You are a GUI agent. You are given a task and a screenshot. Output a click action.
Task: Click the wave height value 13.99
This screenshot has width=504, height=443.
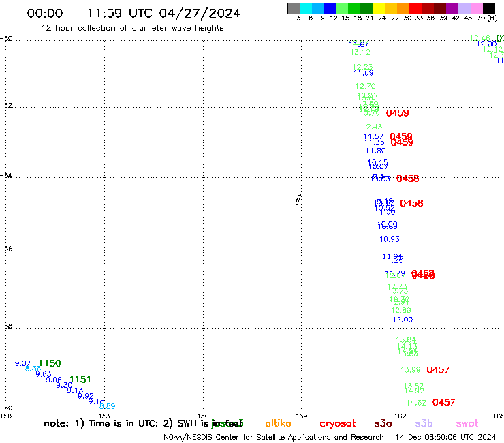(411, 370)
